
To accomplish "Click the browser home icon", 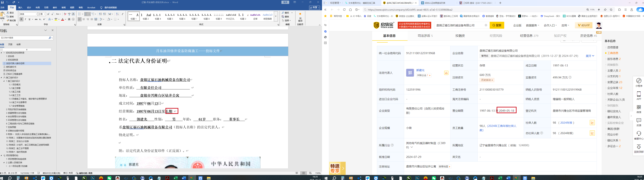I will point(350,10).
